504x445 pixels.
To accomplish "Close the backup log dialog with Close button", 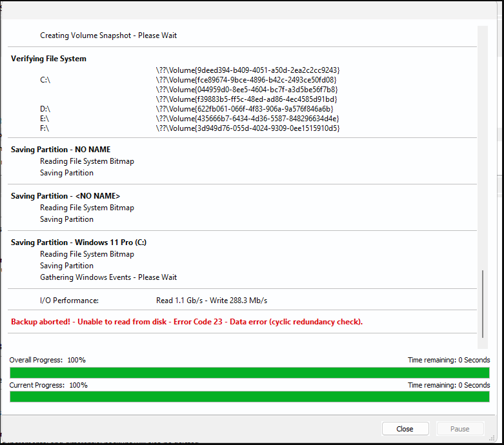I will point(405,429).
